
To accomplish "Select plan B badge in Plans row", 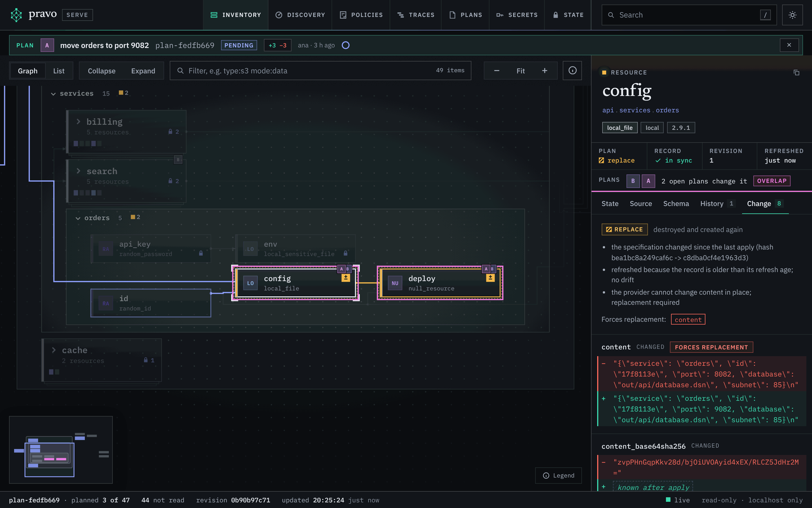I will pos(633,181).
